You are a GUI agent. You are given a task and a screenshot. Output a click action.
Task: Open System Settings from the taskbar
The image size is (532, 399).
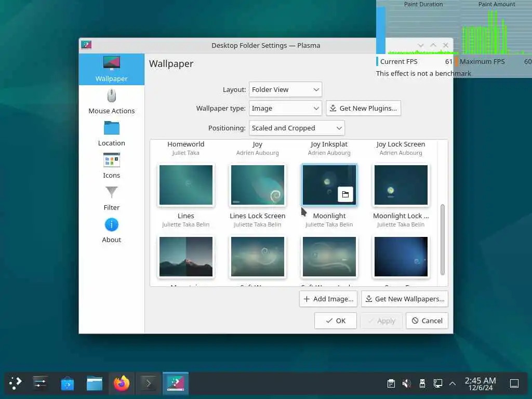[40, 383]
